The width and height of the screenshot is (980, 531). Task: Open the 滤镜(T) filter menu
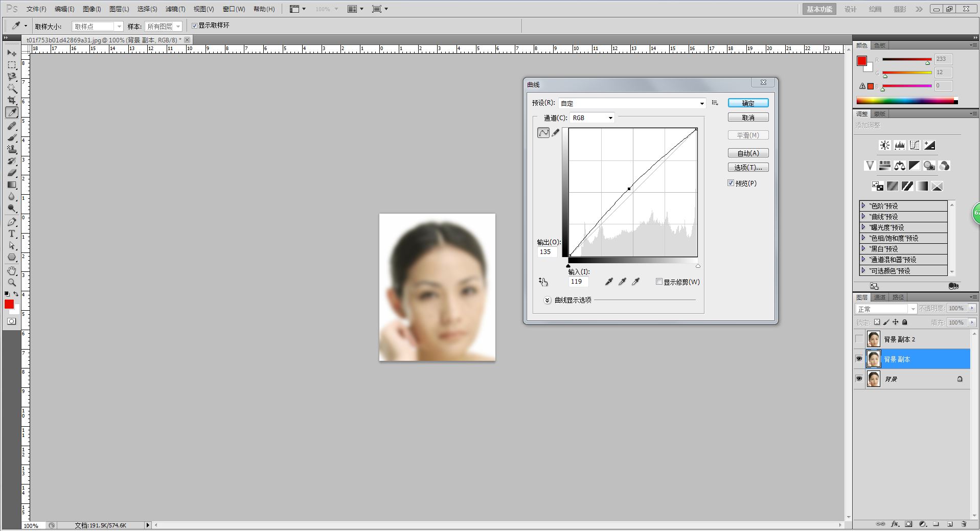coord(175,9)
